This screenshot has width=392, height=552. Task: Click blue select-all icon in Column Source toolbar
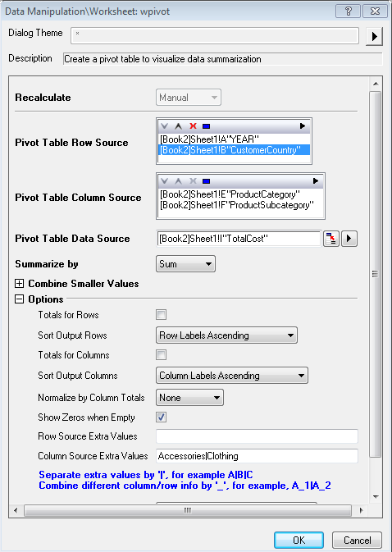click(206, 181)
